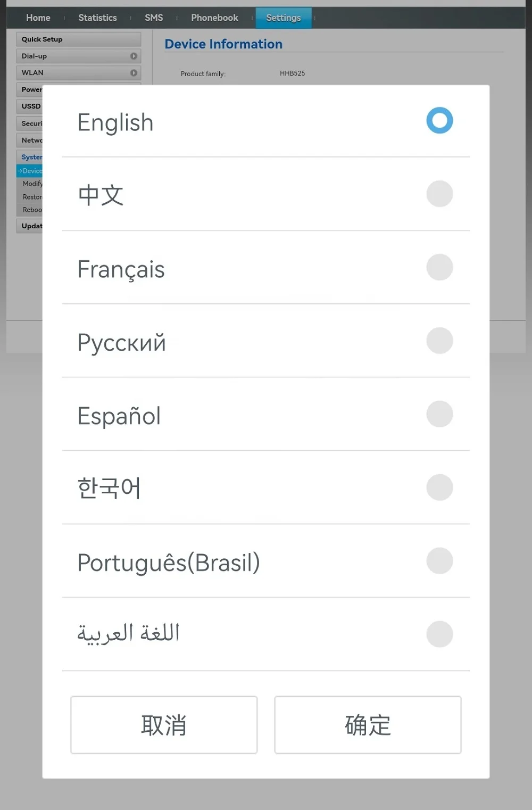Image resolution: width=532 pixels, height=810 pixels.
Task: Select the Français radio option
Action: [439, 267]
